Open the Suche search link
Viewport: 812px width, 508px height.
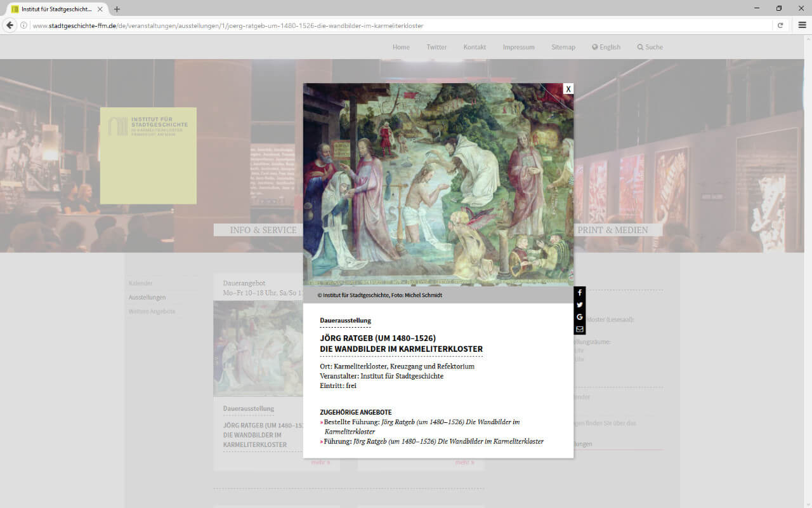tap(650, 47)
